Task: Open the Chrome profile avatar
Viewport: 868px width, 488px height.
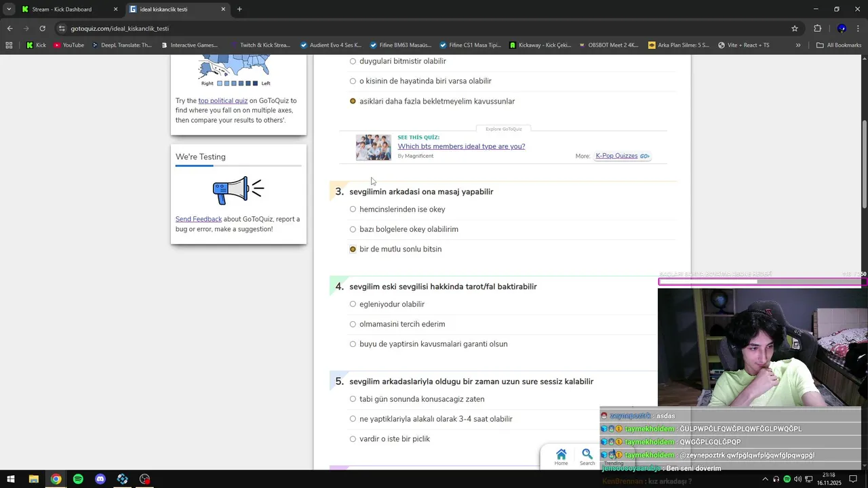Action: coord(842,28)
